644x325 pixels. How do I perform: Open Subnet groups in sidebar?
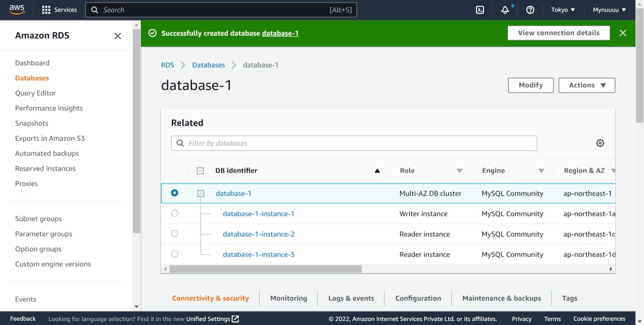(39, 219)
